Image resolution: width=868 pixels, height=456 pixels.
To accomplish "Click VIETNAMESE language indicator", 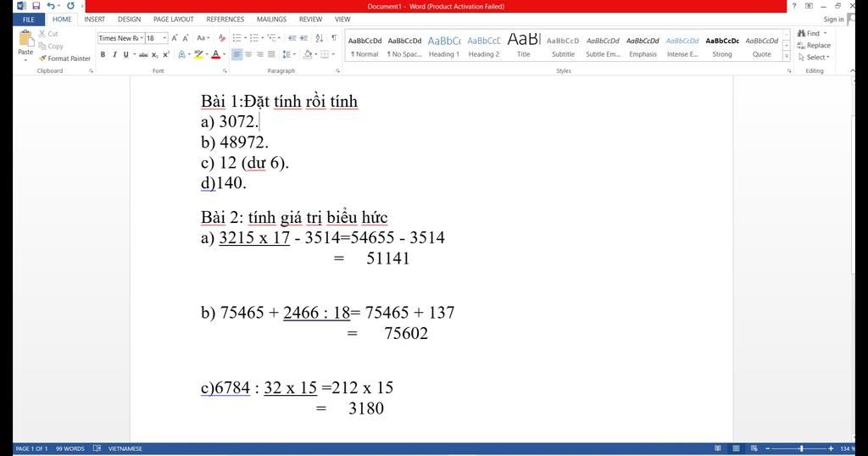I will click(x=125, y=448).
